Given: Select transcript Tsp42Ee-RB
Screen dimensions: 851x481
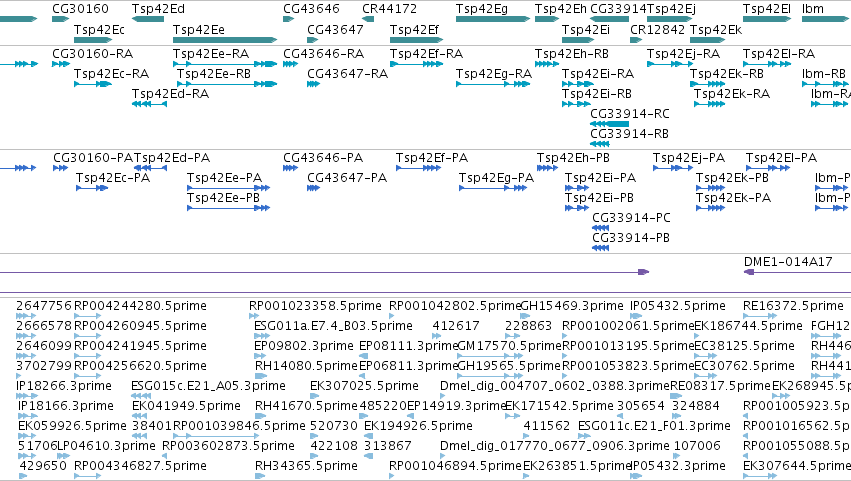Looking at the screenshot, I should pos(214,74).
